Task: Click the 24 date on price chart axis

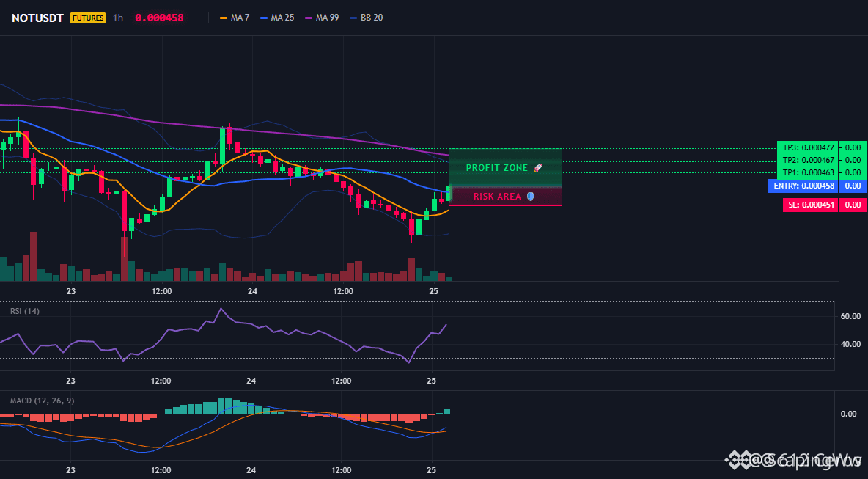Action: pos(252,291)
